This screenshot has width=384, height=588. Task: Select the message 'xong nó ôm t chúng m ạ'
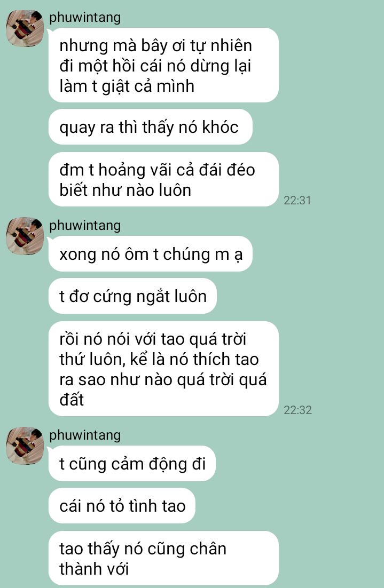[150, 254]
